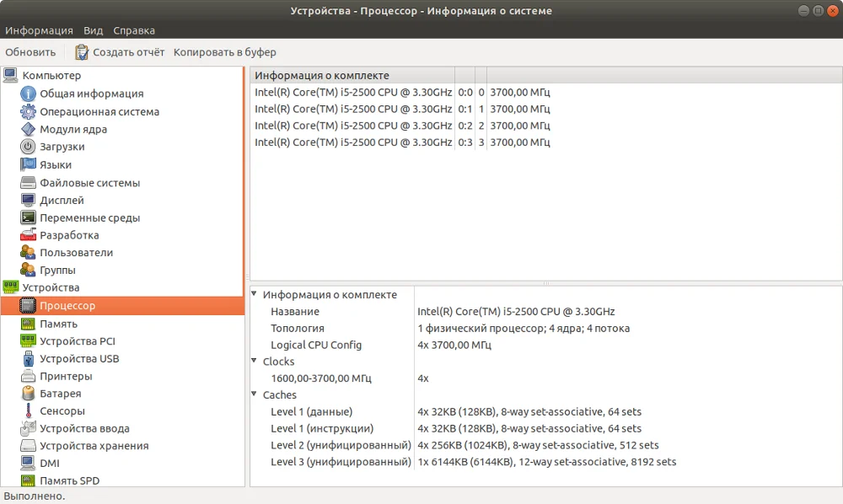Open the Информация menu
This screenshot has height=504, width=843.
tap(39, 30)
